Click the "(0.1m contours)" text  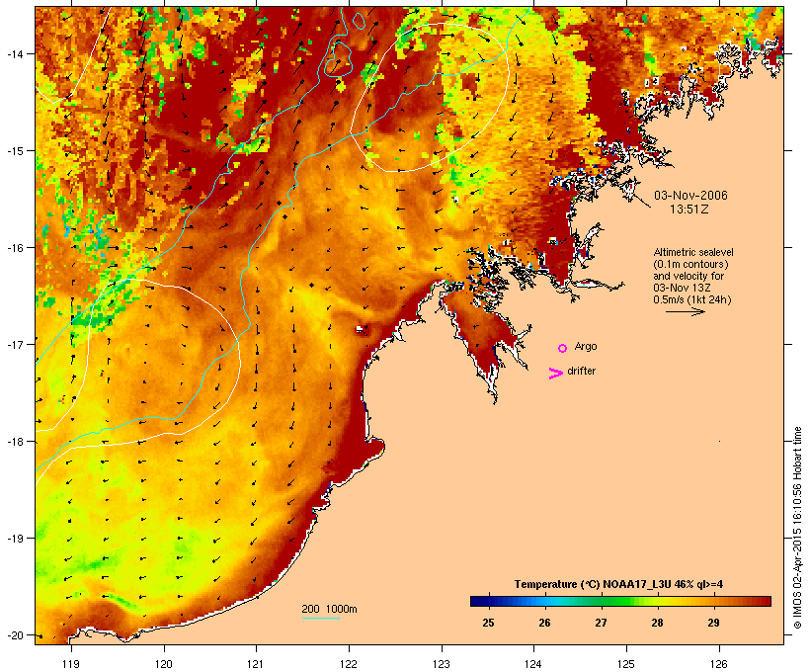tap(690, 264)
